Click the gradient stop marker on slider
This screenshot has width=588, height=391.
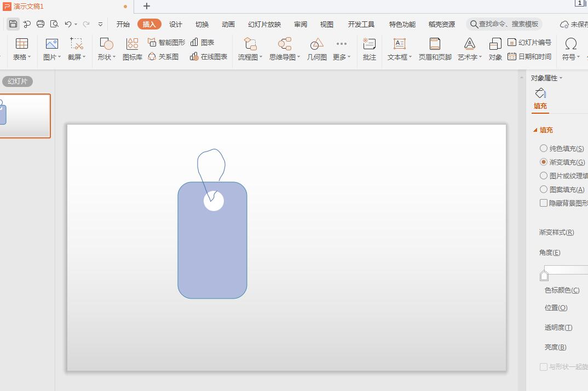pos(544,276)
